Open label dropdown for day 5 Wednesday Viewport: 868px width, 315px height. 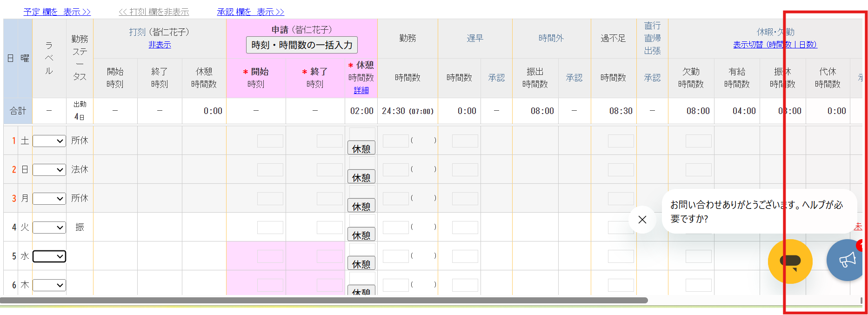49,256
